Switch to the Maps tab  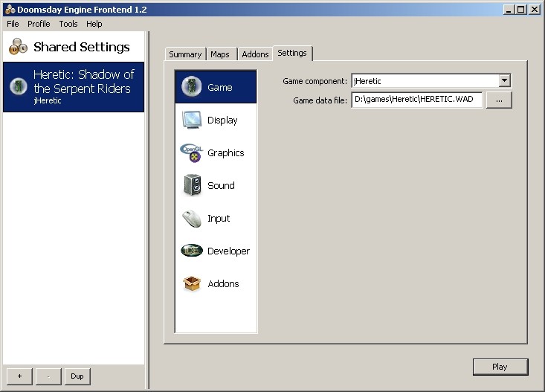(x=220, y=54)
